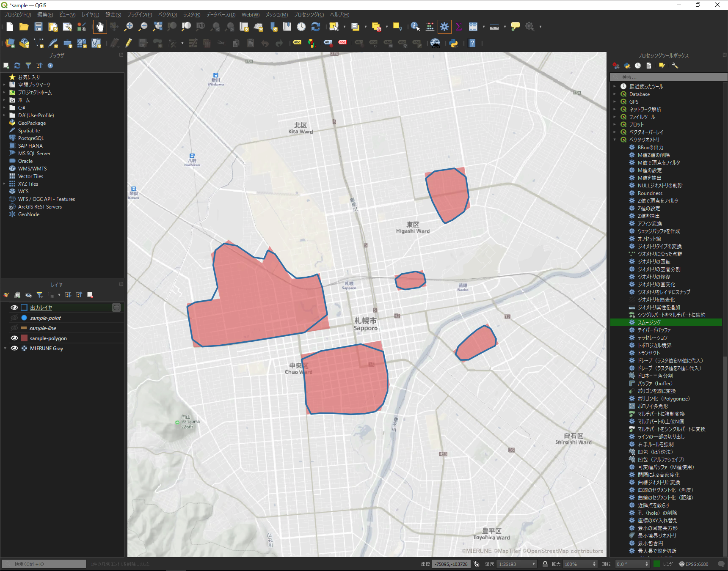
Task: Collapse the ベクタジオメトリ group
Action: [615, 140]
